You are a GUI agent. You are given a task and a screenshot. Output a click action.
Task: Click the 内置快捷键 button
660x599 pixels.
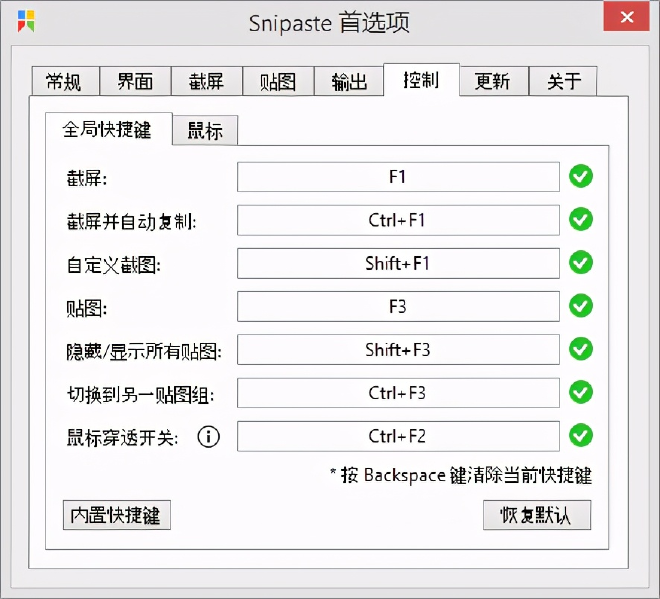coord(117,515)
